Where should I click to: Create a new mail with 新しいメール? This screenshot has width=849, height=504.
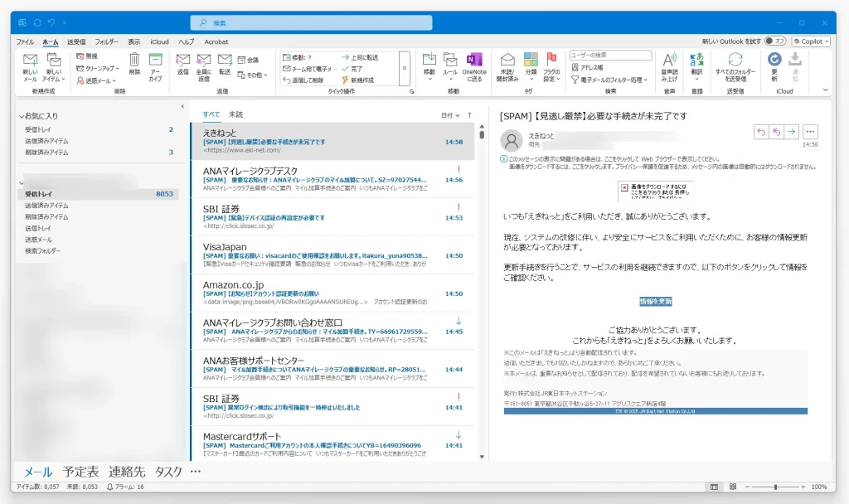31,68
